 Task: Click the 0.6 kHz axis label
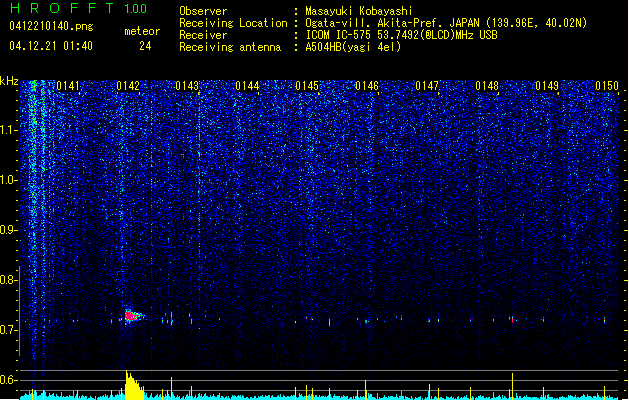[x=9, y=380]
